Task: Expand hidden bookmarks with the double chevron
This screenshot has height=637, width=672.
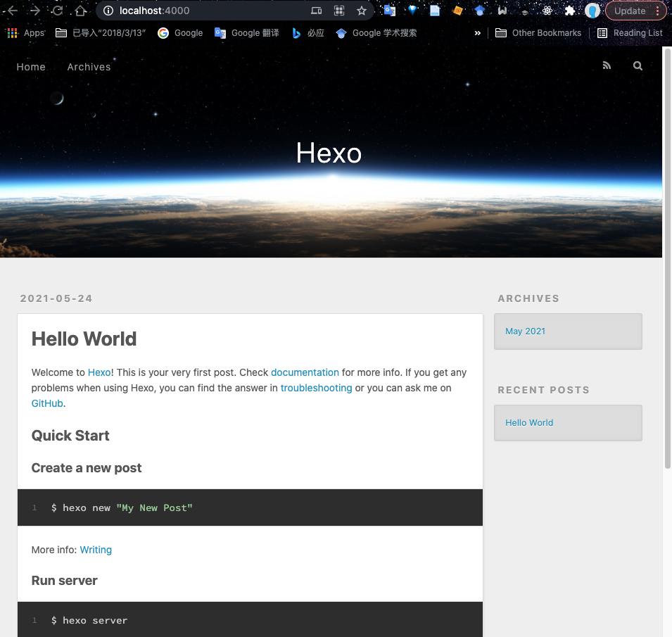Action: 477,33
